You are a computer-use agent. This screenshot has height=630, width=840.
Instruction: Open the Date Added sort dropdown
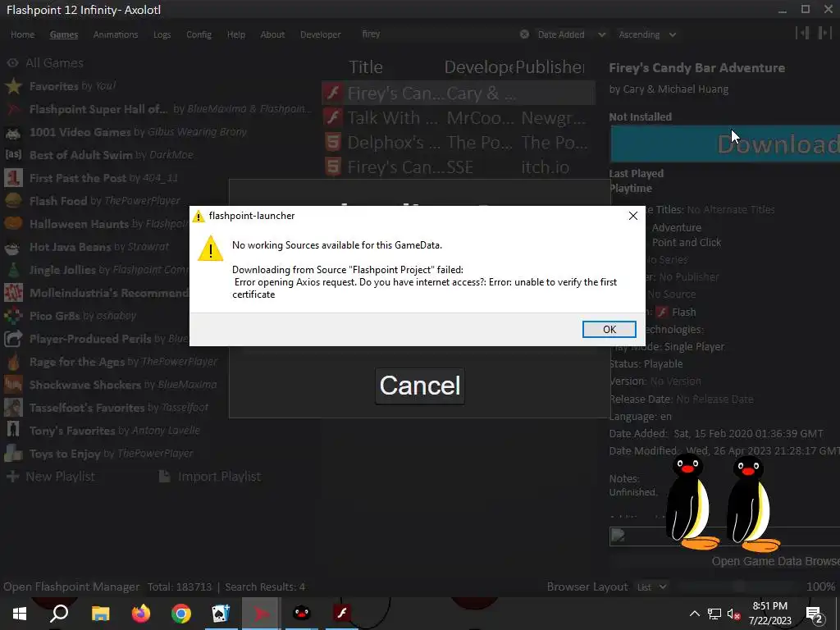(x=571, y=34)
